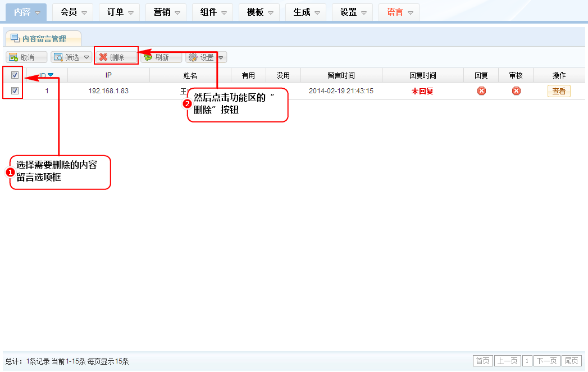
Task: Open the 语言 menu
Action: point(399,12)
